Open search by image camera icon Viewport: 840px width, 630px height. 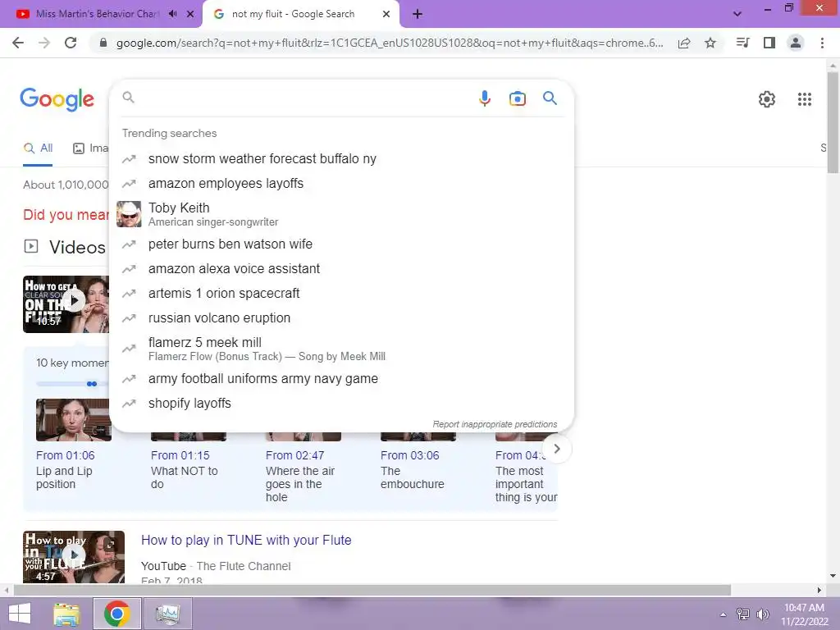coord(517,98)
